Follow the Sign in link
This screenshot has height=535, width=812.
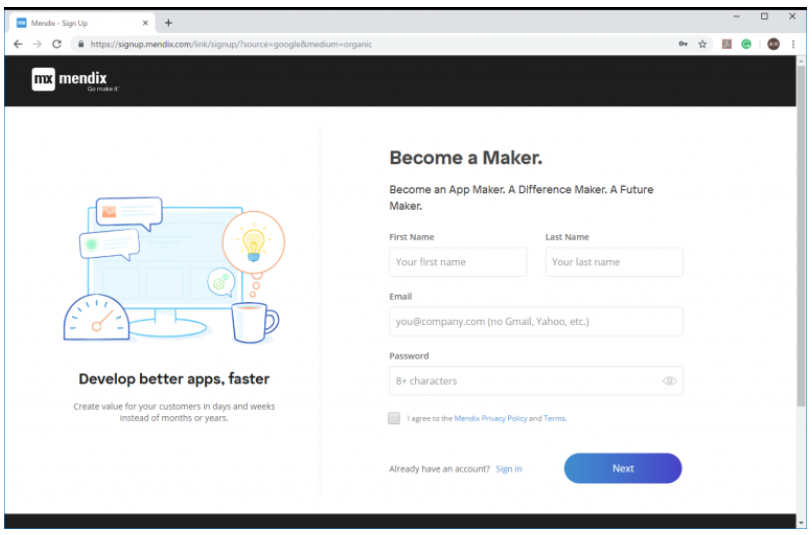pos(509,469)
